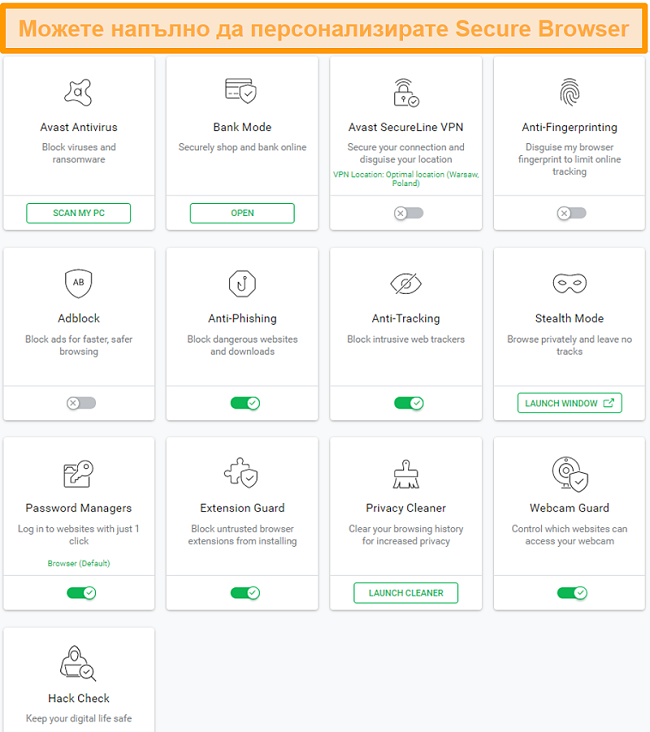Click the Adblock AB shield icon
This screenshot has width=650, height=732.
(78, 283)
